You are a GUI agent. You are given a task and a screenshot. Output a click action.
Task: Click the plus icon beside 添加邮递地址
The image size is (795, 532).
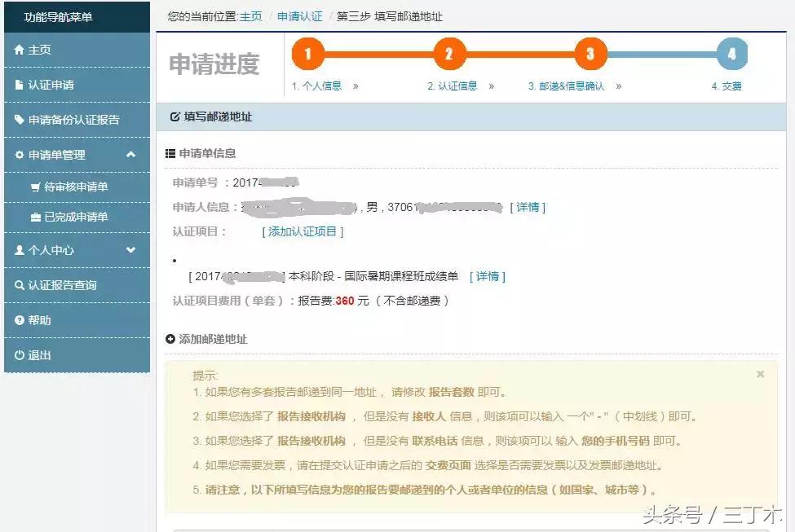point(172,338)
